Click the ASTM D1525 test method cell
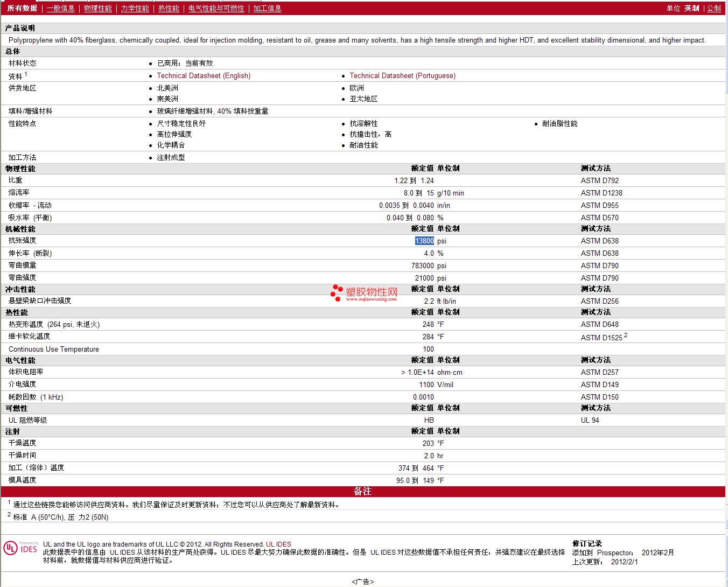The width and height of the screenshot is (728, 587). 601,338
